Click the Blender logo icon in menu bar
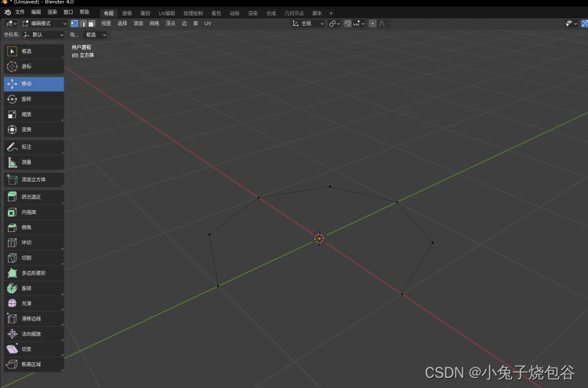Image resolution: width=588 pixels, height=388 pixels. pos(8,13)
